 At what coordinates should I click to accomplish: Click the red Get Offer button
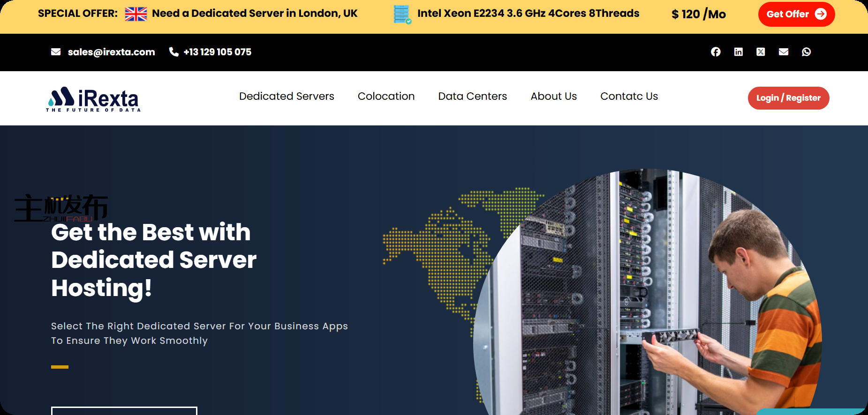coord(796,15)
